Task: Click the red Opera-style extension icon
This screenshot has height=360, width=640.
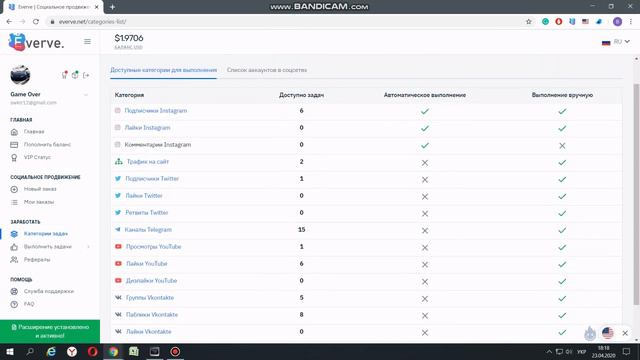Action: (x=559, y=22)
